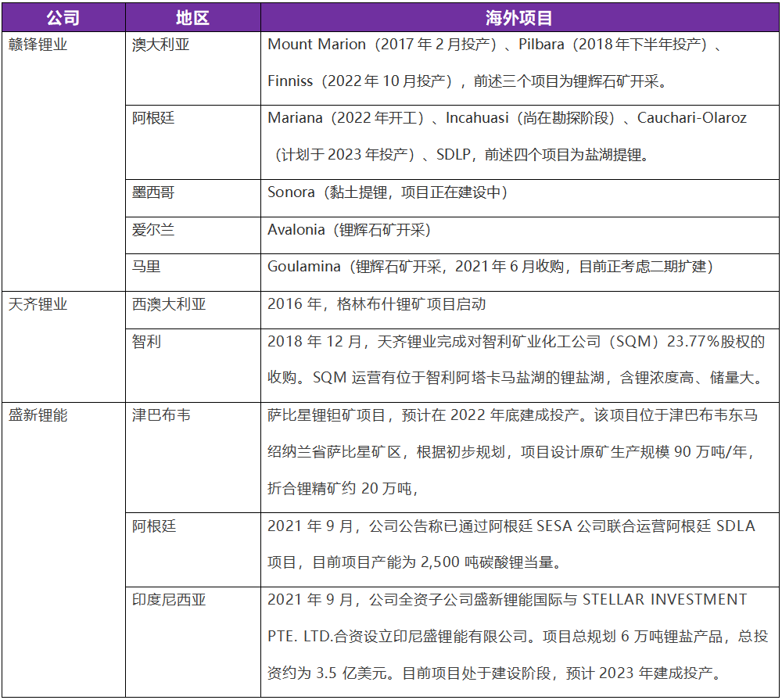Click the line mentioning SDLP
Image resolution: width=782 pixels, height=700 pixels.
pos(462,155)
